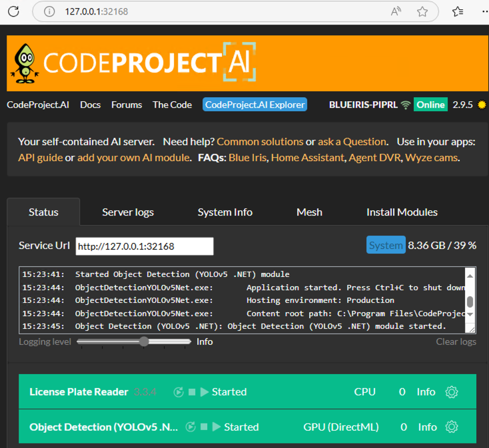Open the Common solutions link
This screenshot has height=448, width=489.
tap(260, 142)
